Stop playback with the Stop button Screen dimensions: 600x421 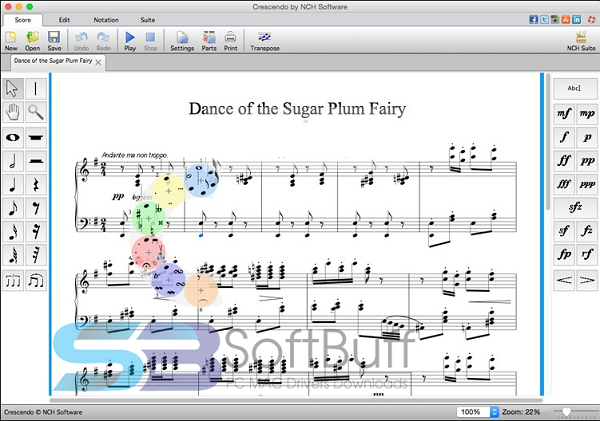[150, 41]
